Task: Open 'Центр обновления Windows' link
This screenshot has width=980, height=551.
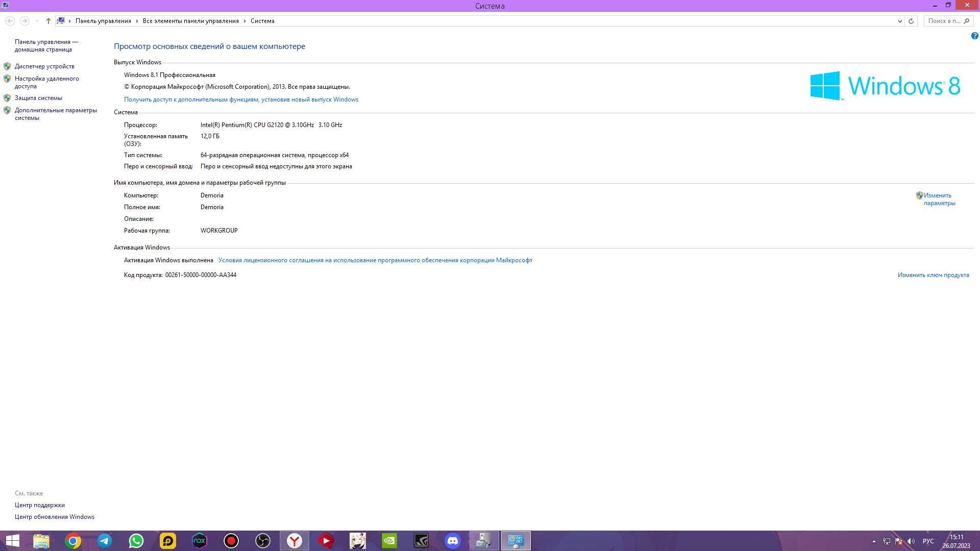Action: (55, 517)
